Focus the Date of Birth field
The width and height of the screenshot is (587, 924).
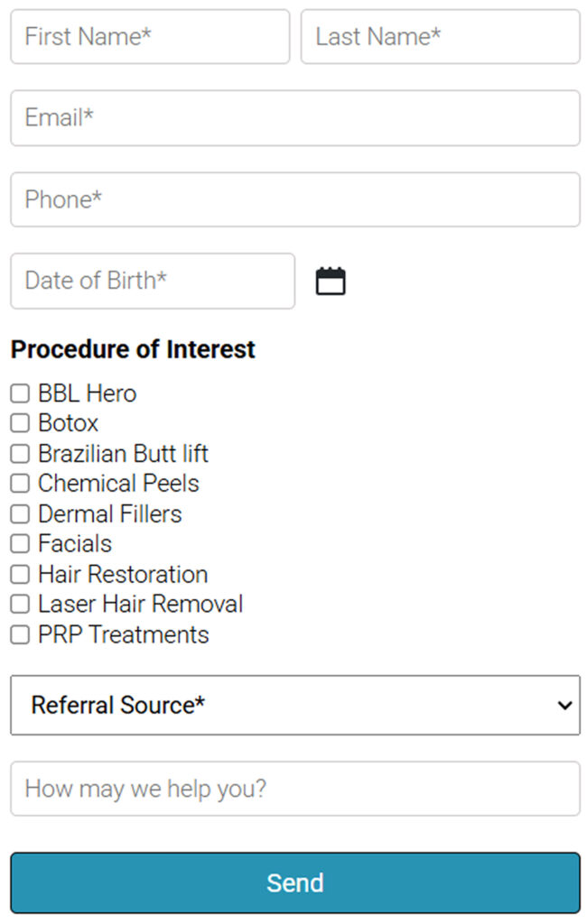tap(152, 281)
